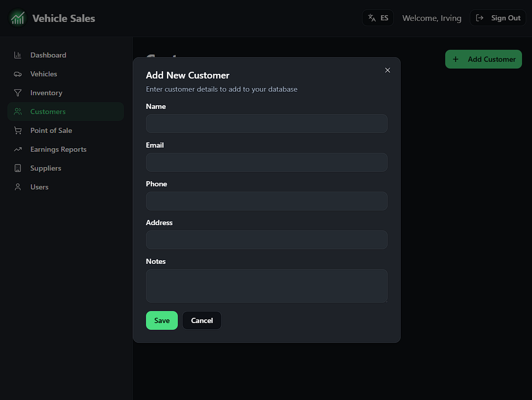The image size is (532, 400).
Task: Click the Sign Out button
Action: [x=497, y=18]
